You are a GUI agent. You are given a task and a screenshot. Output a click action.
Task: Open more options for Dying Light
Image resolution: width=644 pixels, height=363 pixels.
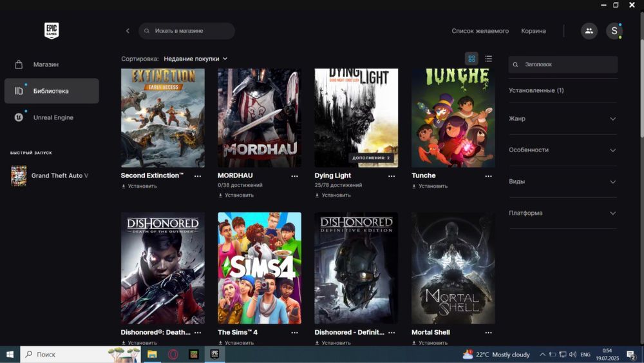[x=392, y=176]
